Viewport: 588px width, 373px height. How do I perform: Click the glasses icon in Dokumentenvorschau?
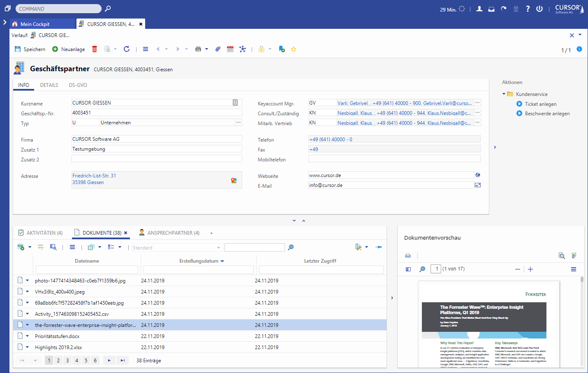(408, 256)
